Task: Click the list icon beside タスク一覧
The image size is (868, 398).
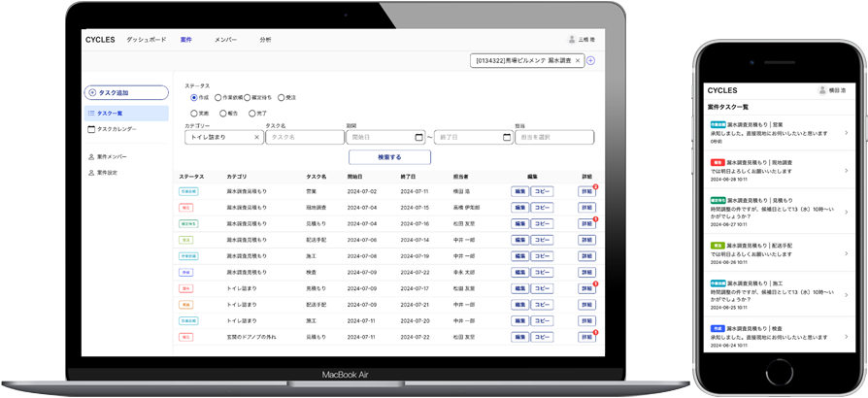Action: coord(91,113)
